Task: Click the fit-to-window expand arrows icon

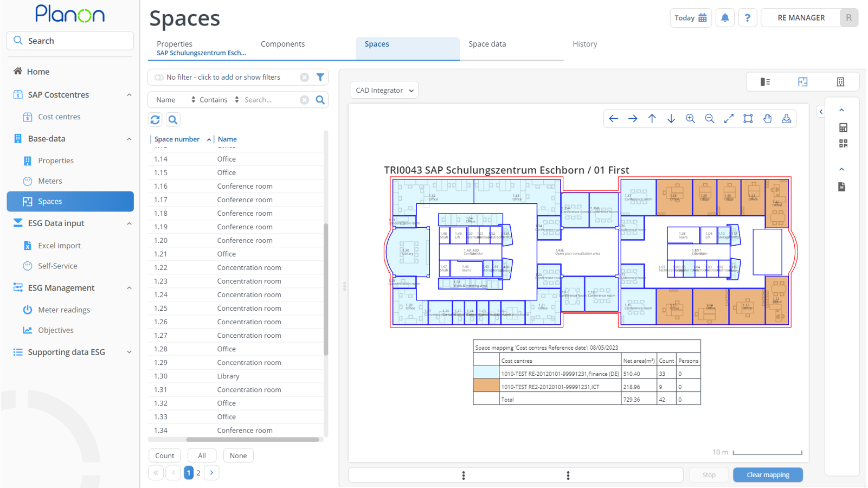Action: (729, 119)
